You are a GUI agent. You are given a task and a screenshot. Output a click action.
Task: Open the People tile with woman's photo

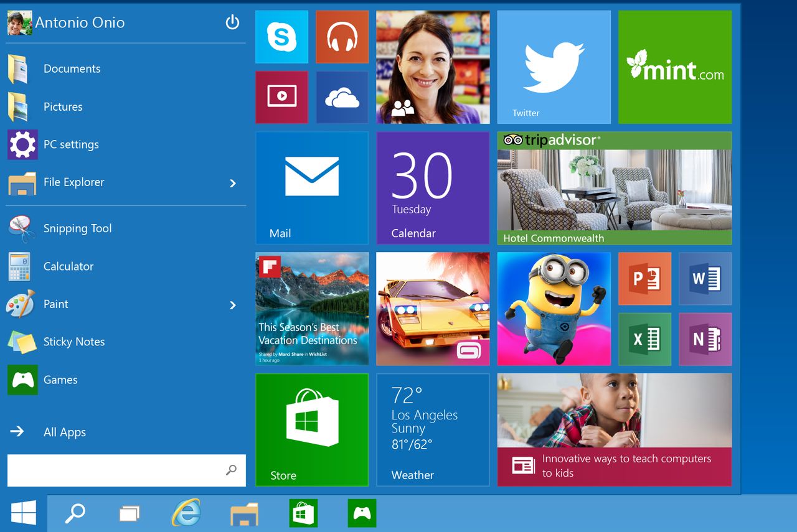tap(433, 67)
